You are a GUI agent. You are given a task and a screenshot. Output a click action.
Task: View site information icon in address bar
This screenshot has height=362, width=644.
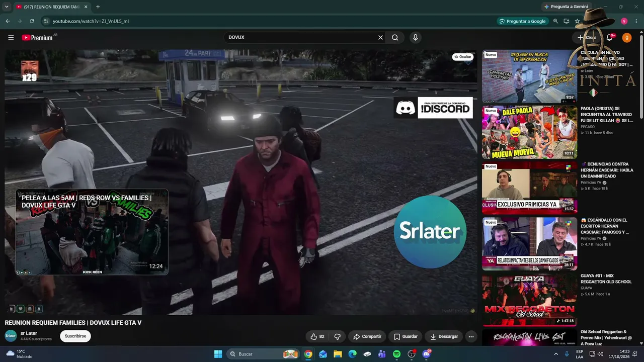coord(46,21)
